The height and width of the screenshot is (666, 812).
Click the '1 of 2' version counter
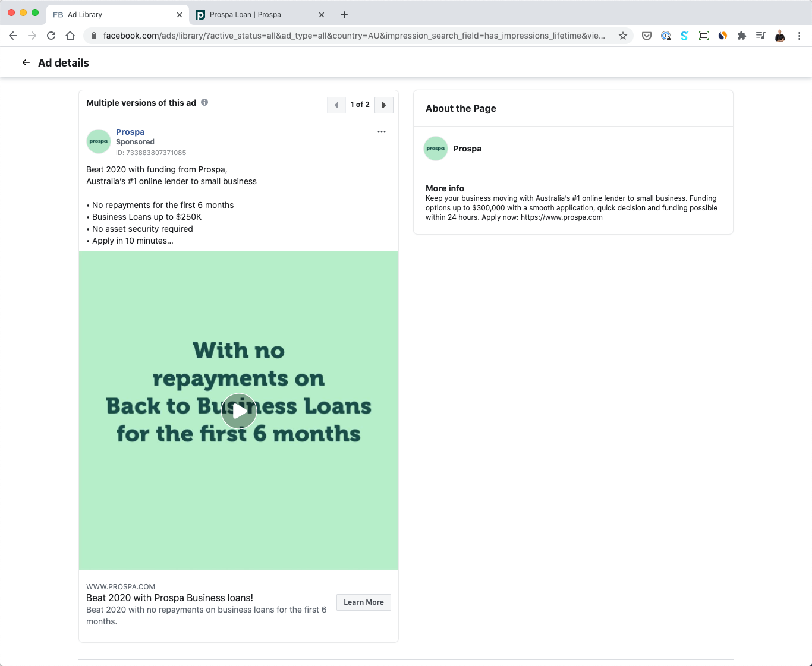360,105
